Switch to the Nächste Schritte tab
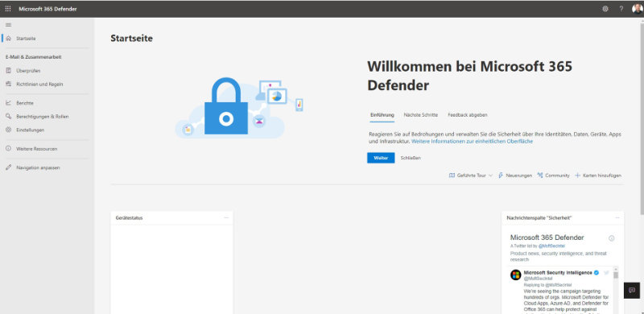644x314 pixels. pos(420,115)
